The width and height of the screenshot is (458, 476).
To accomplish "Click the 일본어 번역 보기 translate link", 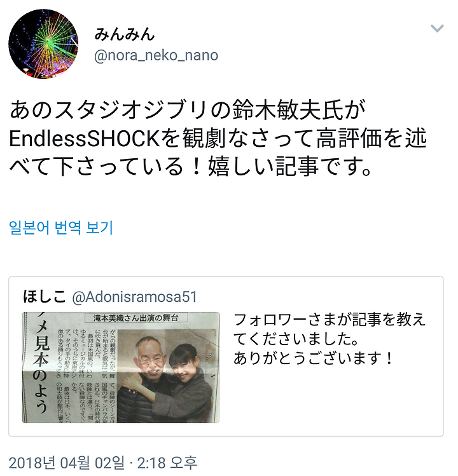I will 61,228.
